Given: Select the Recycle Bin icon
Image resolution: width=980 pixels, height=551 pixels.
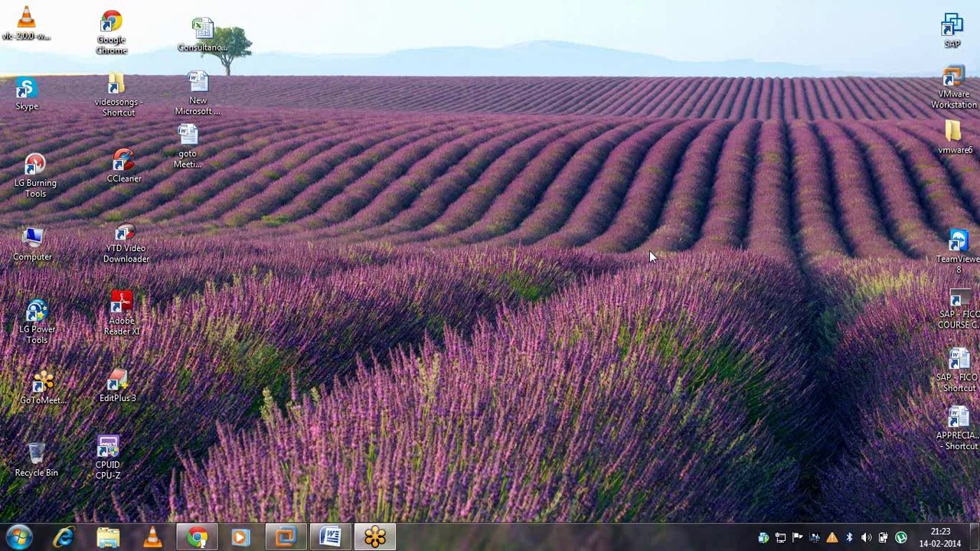Looking at the screenshot, I should tap(36, 460).
